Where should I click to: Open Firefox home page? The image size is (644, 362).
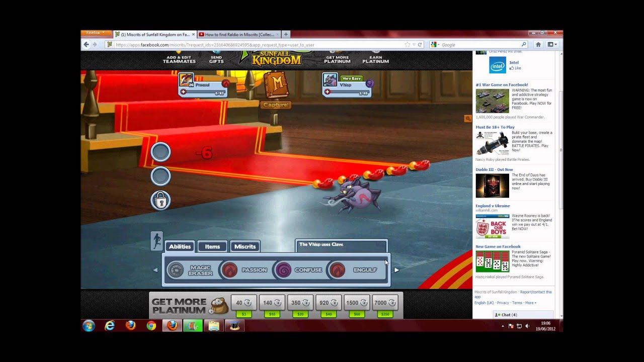point(538,45)
